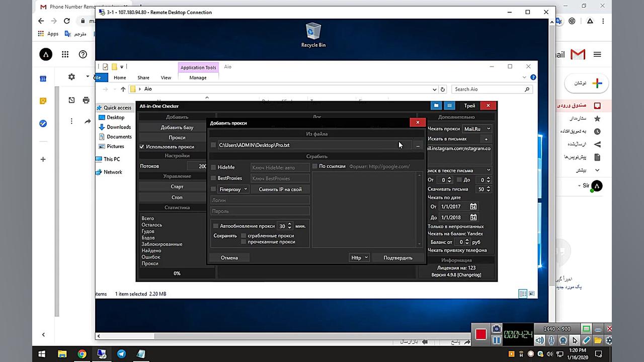Image resolution: width=644 pixels, height=362 pixels.
Task: Click the Стоп button
Action: click(x=177, y=198)
